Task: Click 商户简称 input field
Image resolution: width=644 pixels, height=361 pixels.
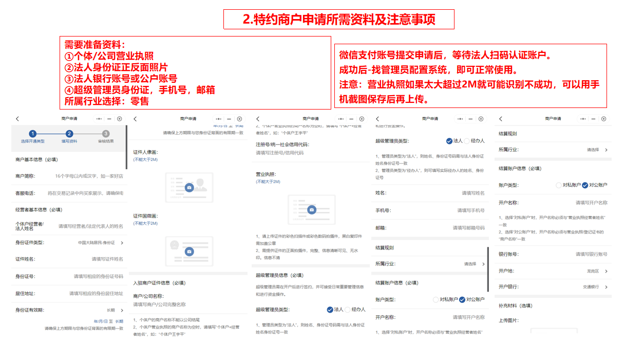Action: [89, 176]
